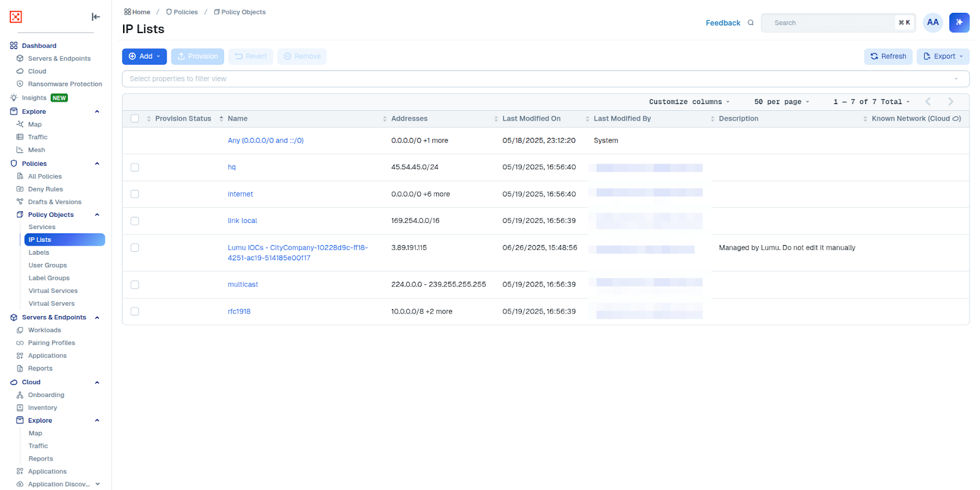Open the Add dropdown button
Image resolution: width=980 pixels, height=490 pixels.
click(x=145, y=56)
